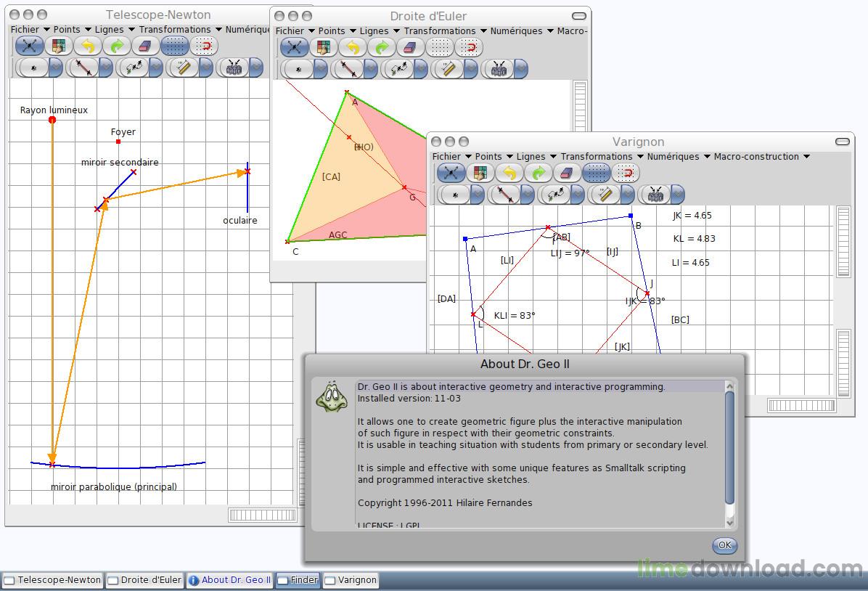Viewport: 868px width, 591px height.
Task: Open the Lignes menu in Droite d'Euler window
Action: 379,31
